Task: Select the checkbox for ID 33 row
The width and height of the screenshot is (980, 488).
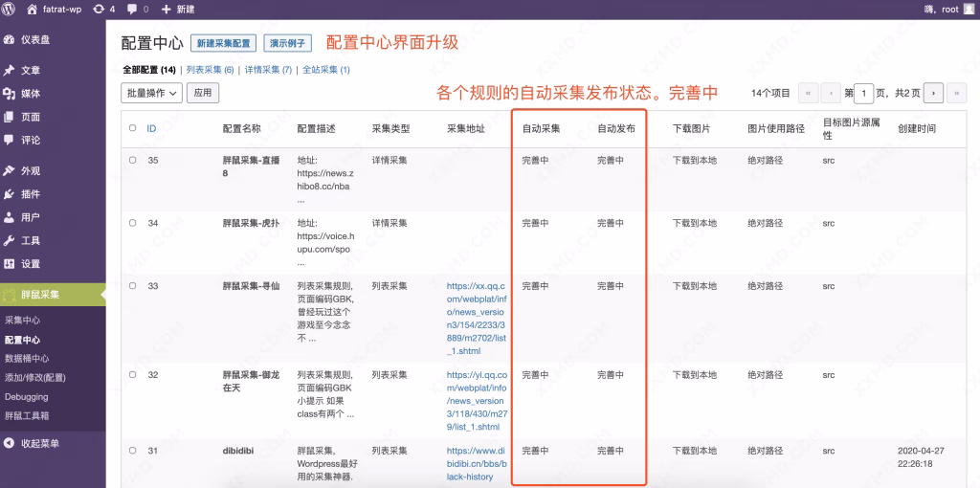Action: [132, 286]
